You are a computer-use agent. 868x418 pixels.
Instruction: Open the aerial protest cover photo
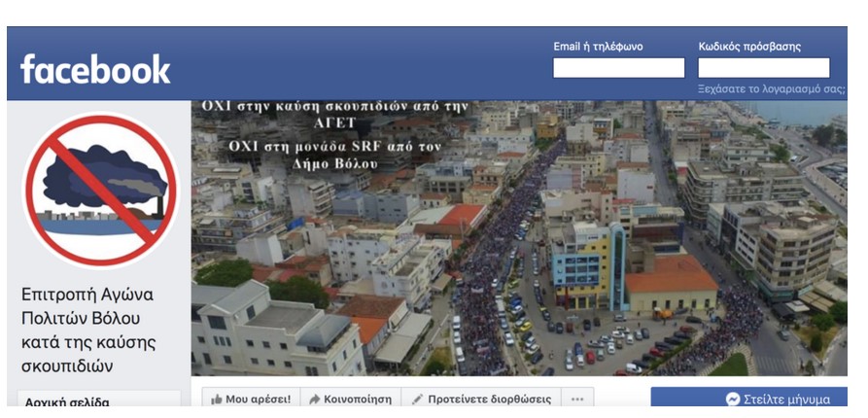tap(519, 238)
